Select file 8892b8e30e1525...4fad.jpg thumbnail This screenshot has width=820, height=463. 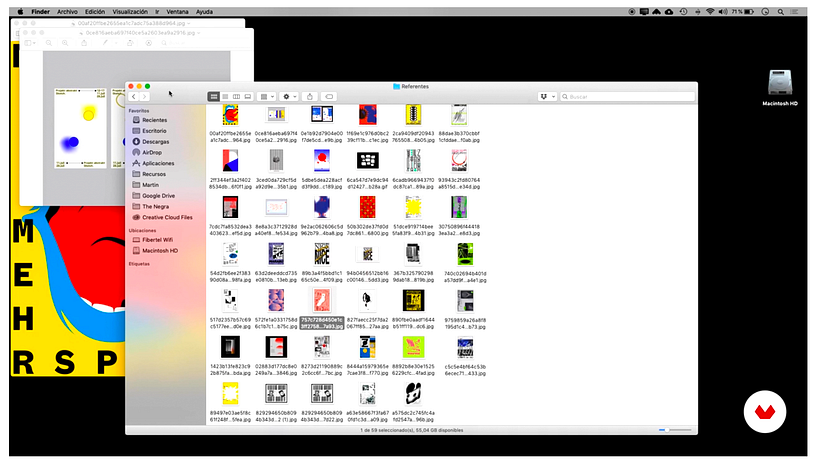(x=413, y=347)
